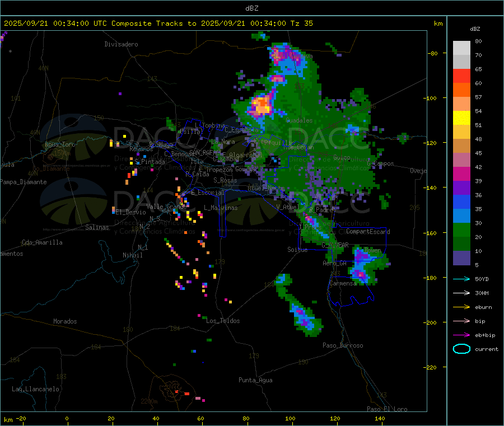504x426 pixels.
Task: Click the 'Composite Tracks' header text
Action: click(x=147, y=24)
